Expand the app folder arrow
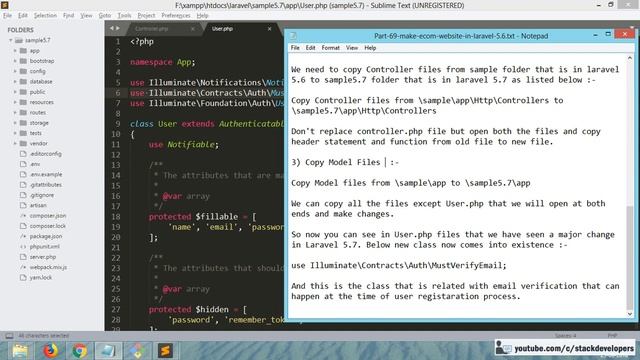The height and width of the screenshot is (360, 640). tap(15, 51)
